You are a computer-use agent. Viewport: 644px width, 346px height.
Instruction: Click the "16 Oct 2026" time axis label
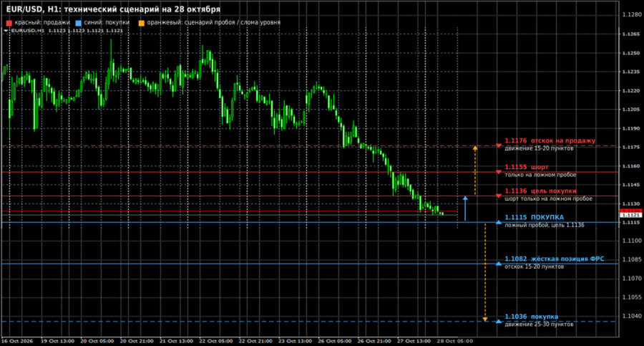[x=17, y=341]
